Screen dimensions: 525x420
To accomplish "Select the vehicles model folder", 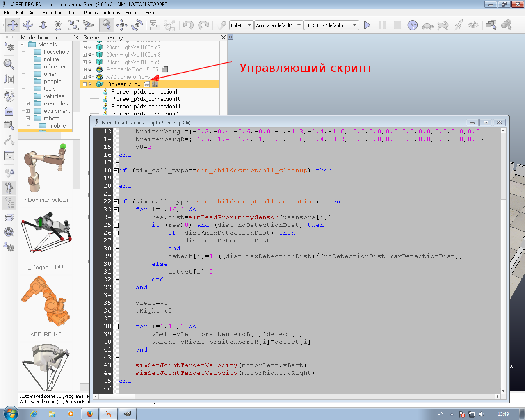I will pos(54,96).
